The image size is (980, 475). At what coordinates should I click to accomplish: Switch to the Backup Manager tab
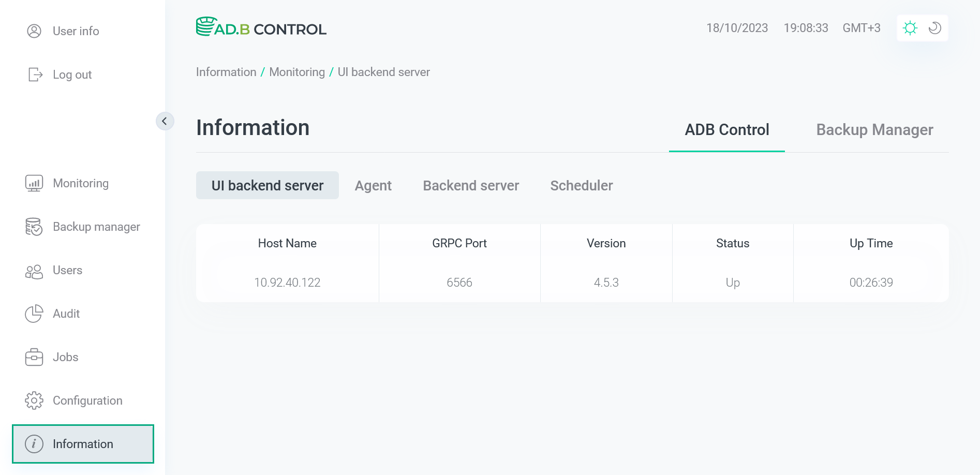pyautogui.click(x=874, y=130)
